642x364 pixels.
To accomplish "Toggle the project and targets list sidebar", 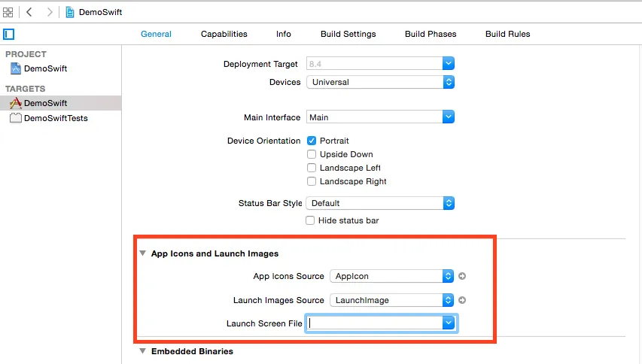I will [x=9, y=34].
